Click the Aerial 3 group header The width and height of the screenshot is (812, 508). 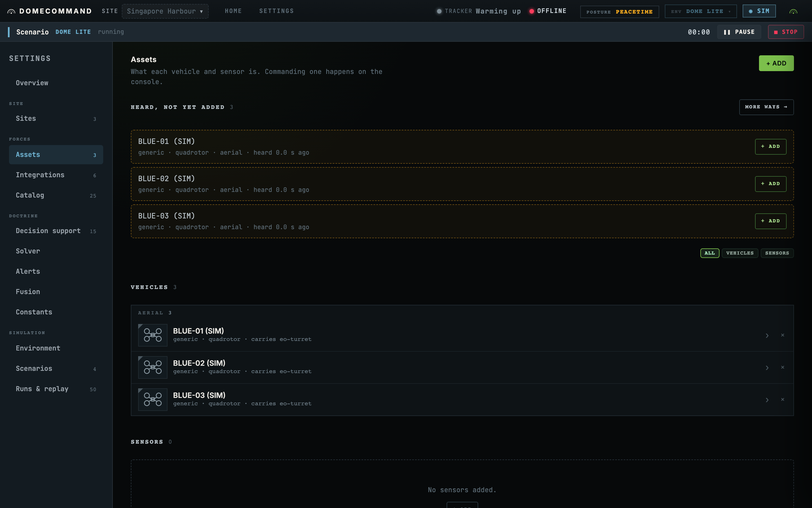(x=155, y=313)
